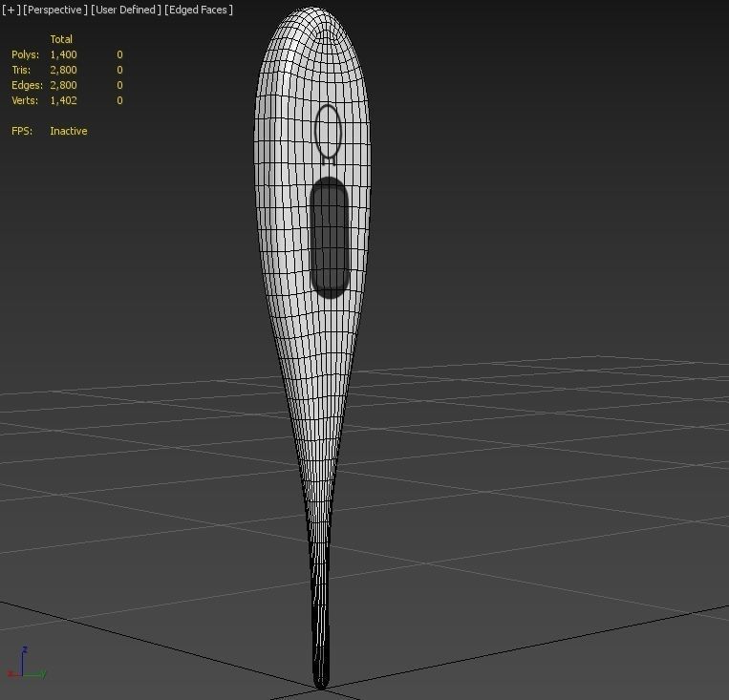
Task: Open the [User Defined] viewport setting menu
Action: coord(125,10)
